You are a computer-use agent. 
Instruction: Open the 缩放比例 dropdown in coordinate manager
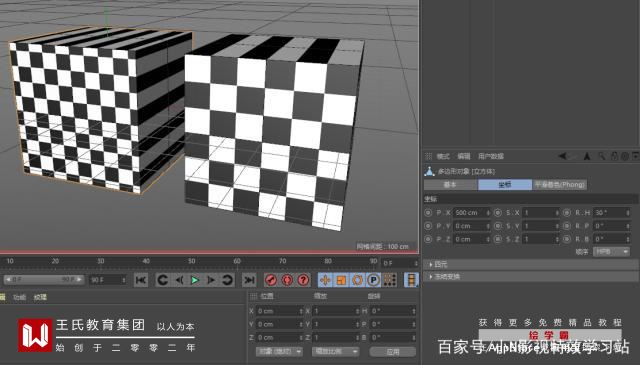[336, 352]
